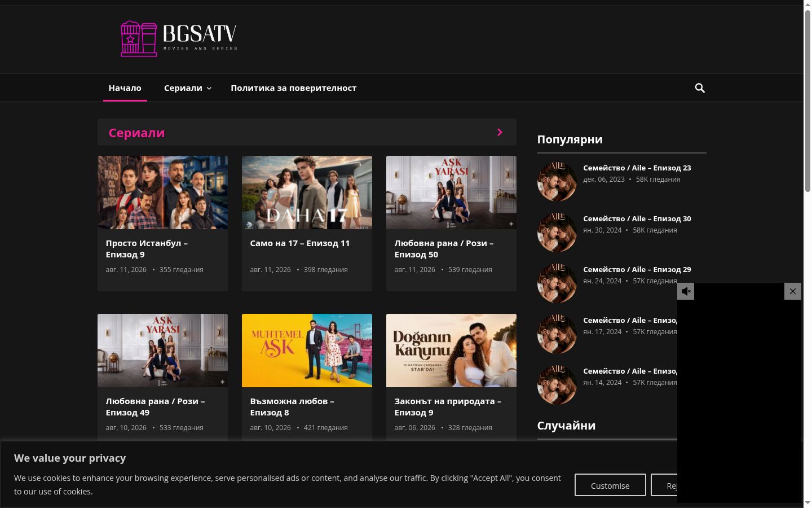Click the page vertical scrollbar thumb
Viewport: 812px width, 508px height.
point(807,102)
